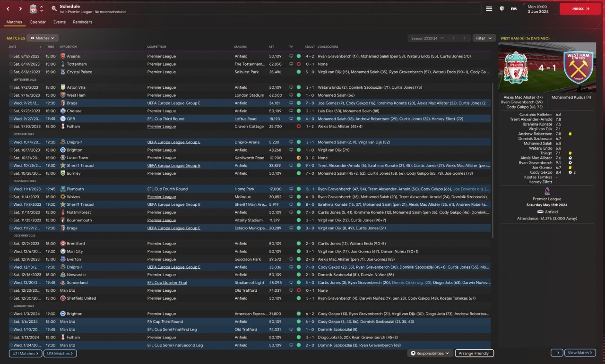Switch to the Calendar tab
This screenshot has width=605, height=364.
click(38, 22)
